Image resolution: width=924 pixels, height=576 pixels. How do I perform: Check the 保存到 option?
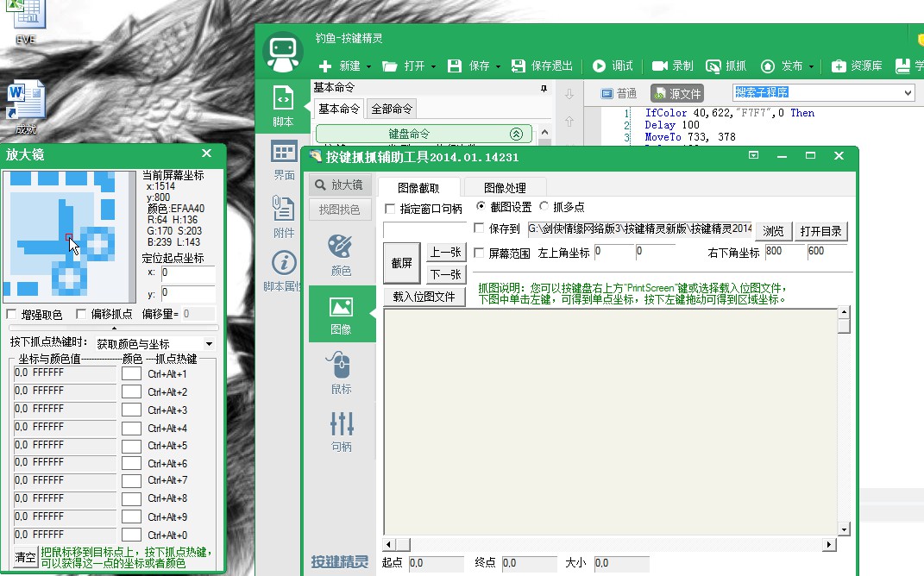pos(480,229)
